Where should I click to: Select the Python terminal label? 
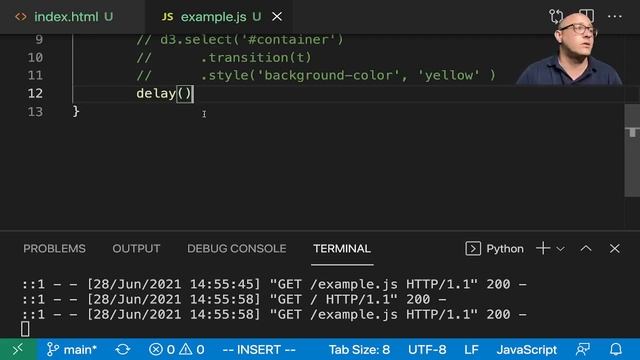click(x=505, y=249)
